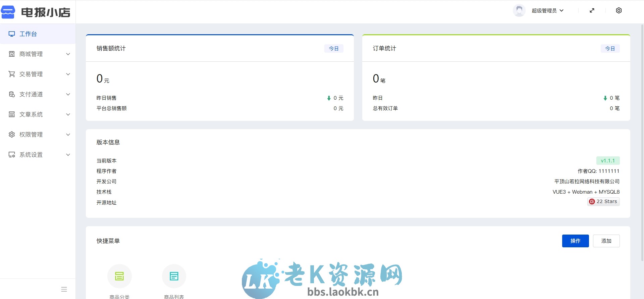Open theme settings via the top-right hexagon icon
Viewport: 644px width, 299px height.
619,10
